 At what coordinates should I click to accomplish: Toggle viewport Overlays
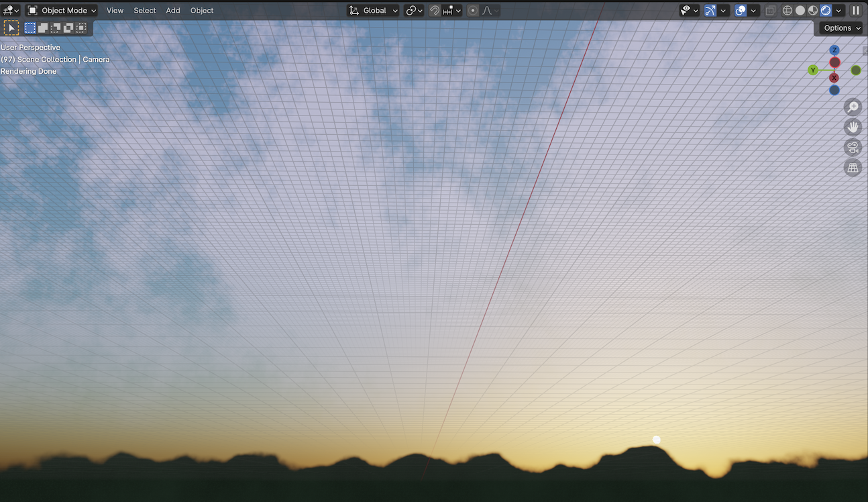[x=739, y=10]
